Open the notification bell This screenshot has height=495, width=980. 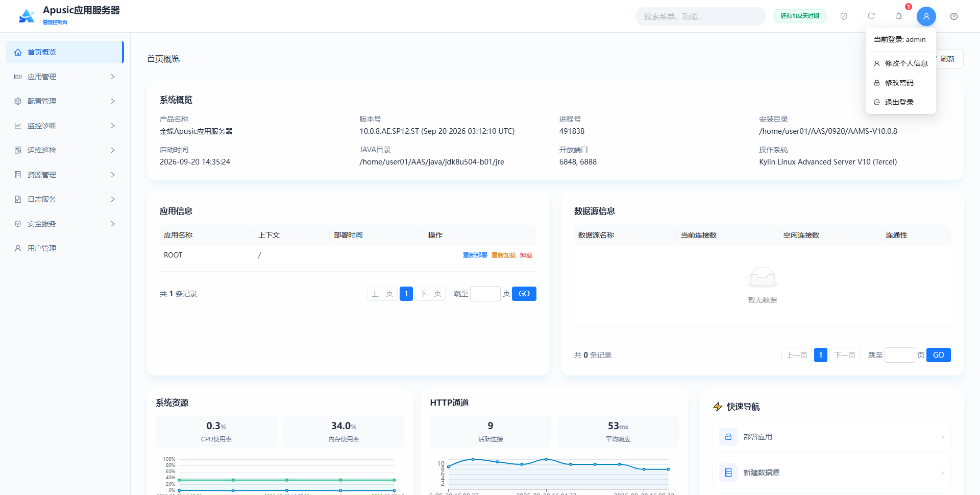click(x=899, y=16)
